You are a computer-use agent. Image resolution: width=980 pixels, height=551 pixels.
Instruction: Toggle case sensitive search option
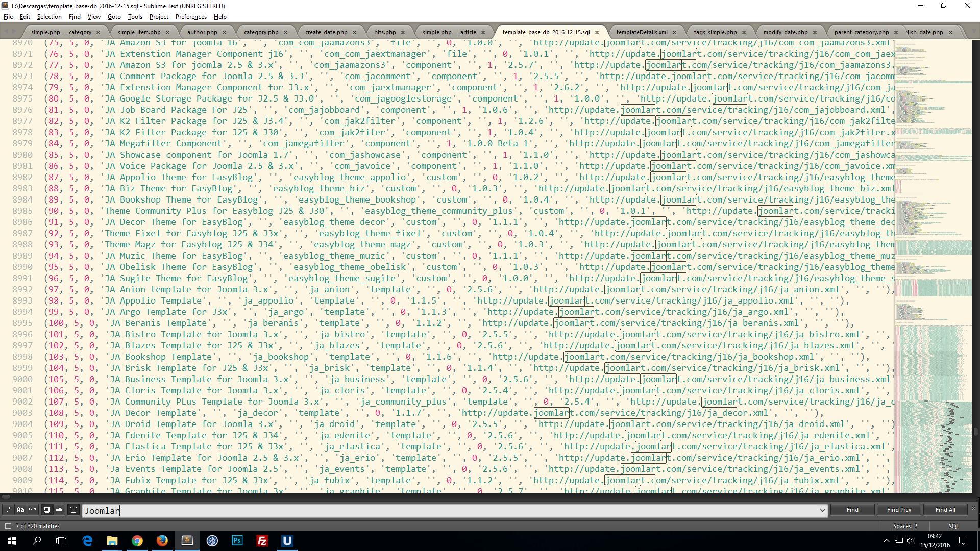click(x=20, y=510)
